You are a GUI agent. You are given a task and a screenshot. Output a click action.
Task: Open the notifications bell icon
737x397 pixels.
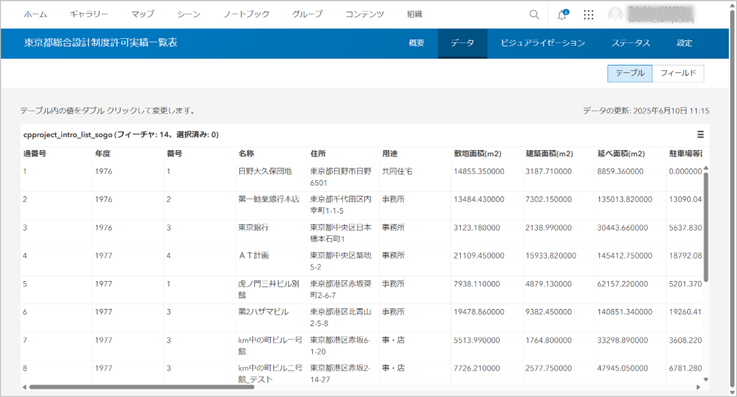tap(562, 15)
